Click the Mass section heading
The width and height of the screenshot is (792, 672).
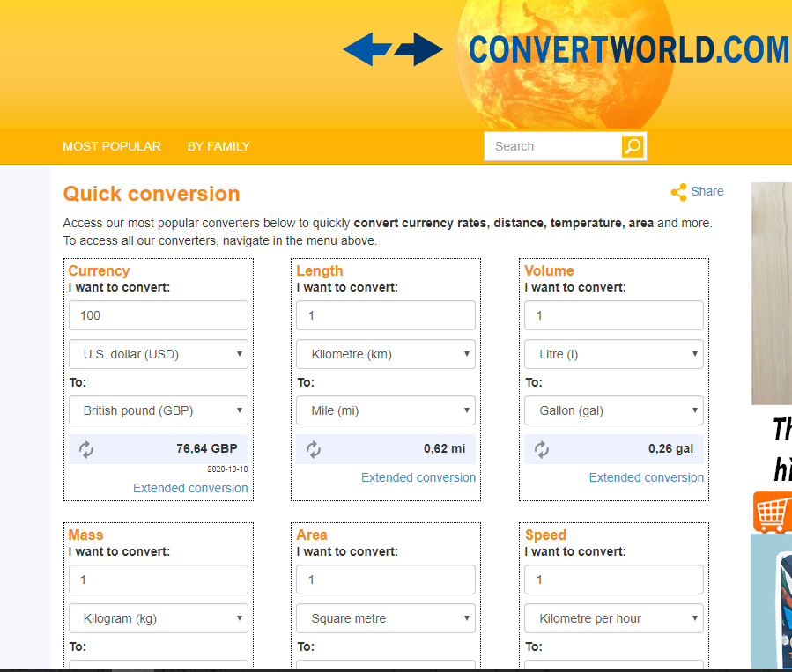(x=85, y=535)
